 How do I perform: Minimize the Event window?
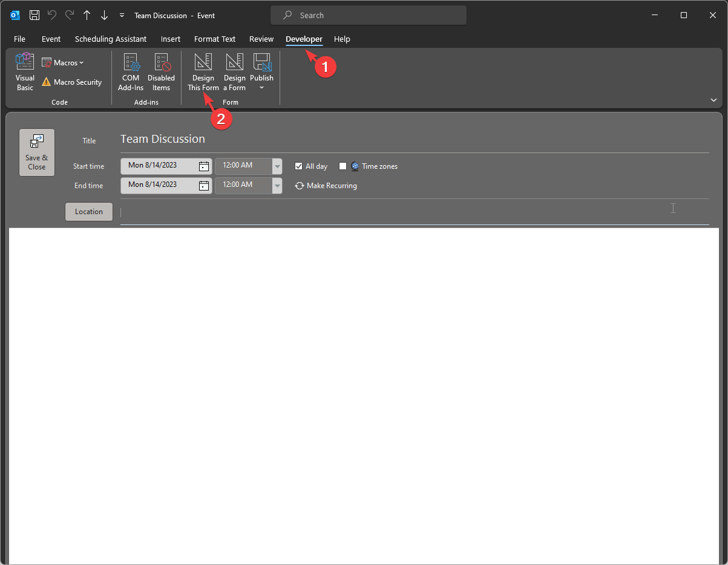(655, 15)
